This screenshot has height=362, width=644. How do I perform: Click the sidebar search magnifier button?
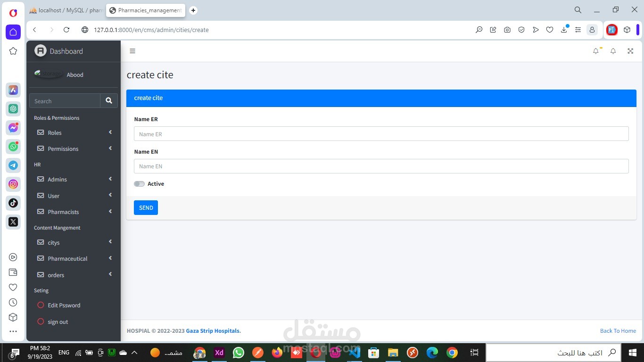(x=109, y=101)
